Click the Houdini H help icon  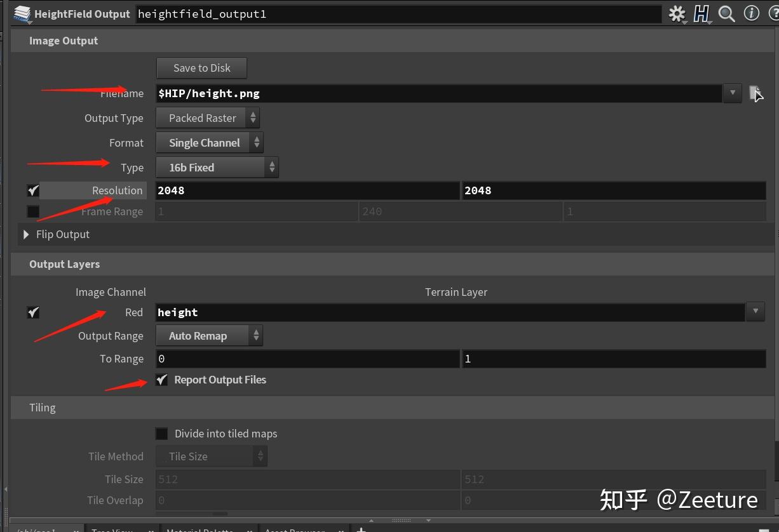tap(701, 13)
